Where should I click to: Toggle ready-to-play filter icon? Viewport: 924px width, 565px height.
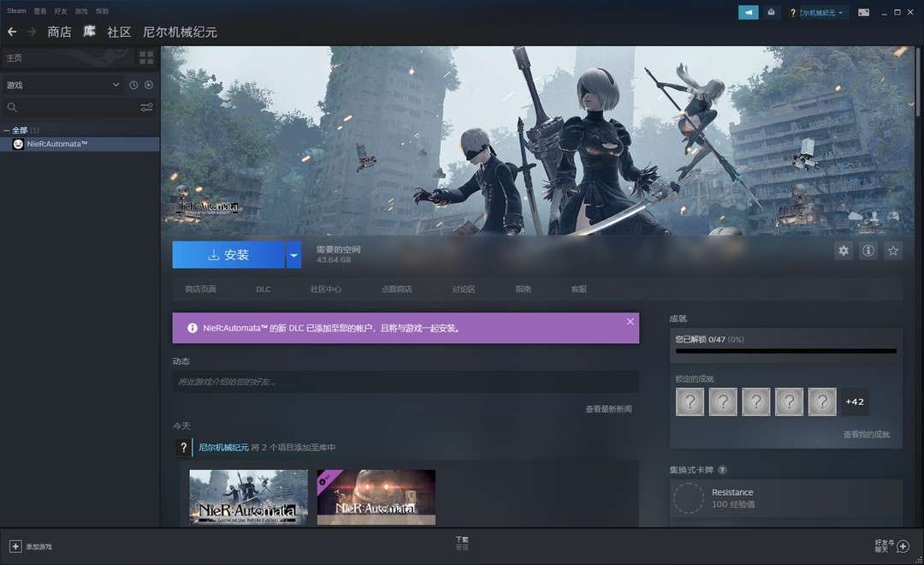[149, 85]
